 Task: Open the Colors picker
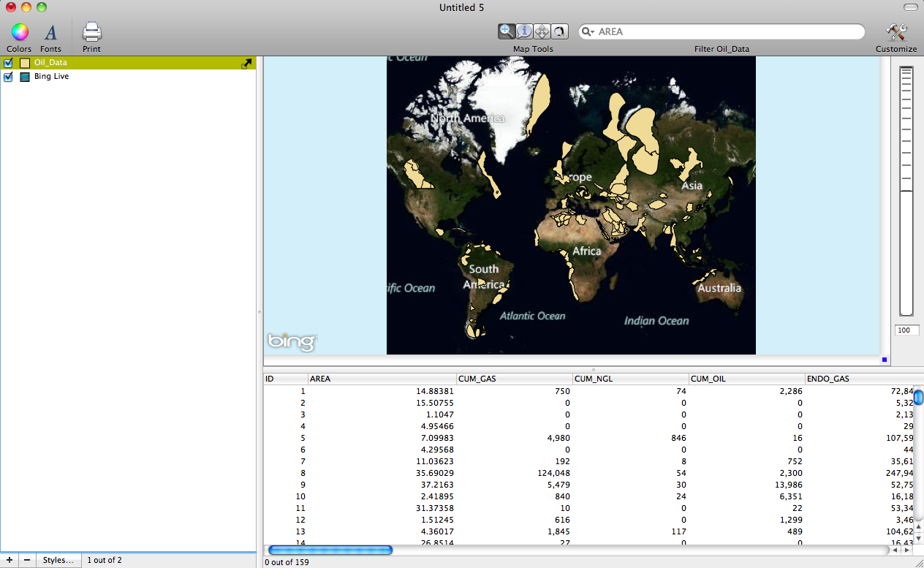click(x=18, y=32)
